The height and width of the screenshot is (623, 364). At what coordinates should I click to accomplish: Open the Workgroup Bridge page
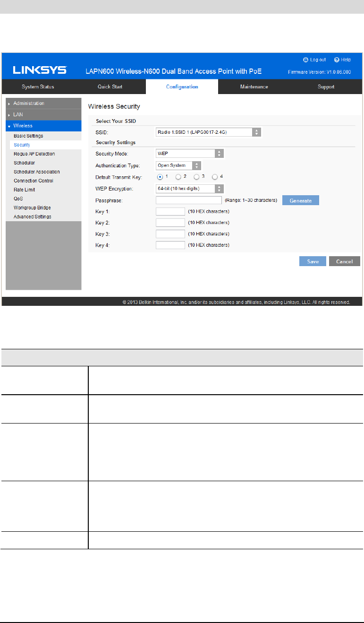(32, 208)
